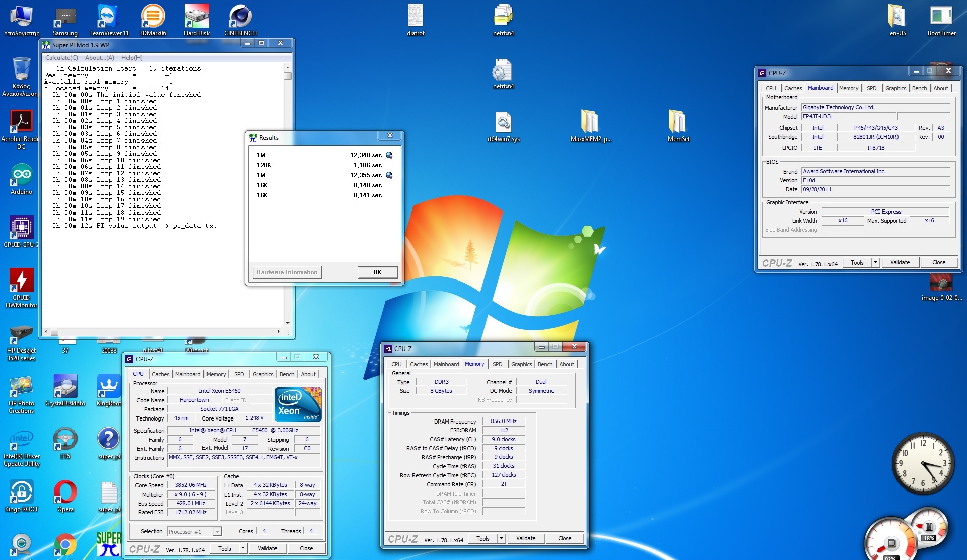Open the Calculate menu in Super PI
Image resolution: width=967 pixels, height=560 pixels.
click(x=61, y=58)
